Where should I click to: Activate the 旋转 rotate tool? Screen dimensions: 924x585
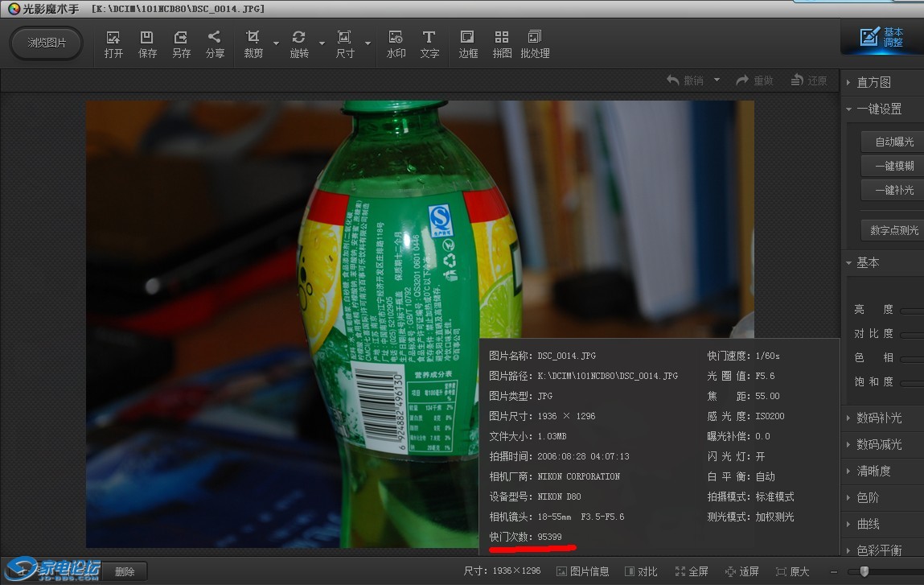coord(298,43)
